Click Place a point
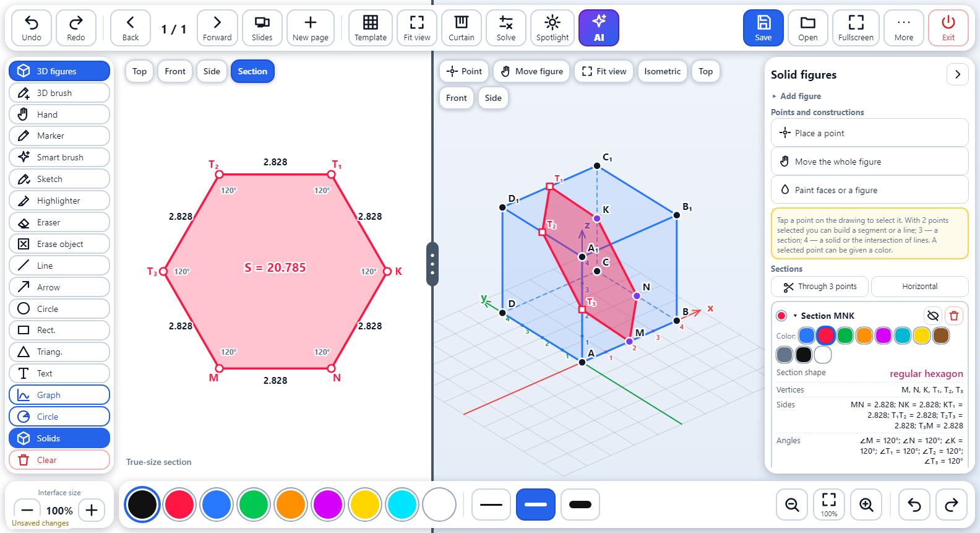980x533 pixels. 870,133
